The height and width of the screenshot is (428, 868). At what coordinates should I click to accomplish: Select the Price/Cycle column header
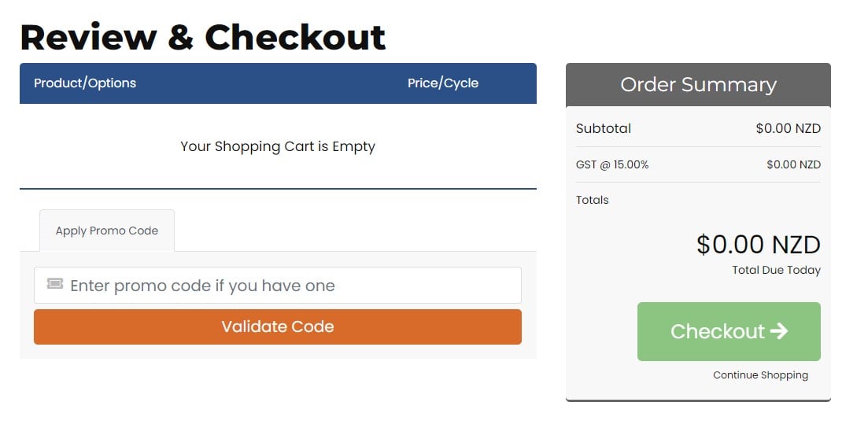(443, 83)
